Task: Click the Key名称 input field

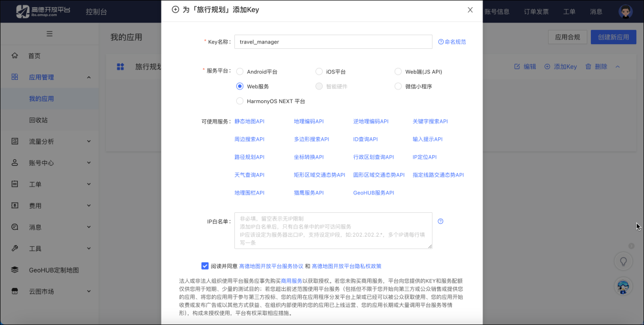Action: tap(333, 42)
